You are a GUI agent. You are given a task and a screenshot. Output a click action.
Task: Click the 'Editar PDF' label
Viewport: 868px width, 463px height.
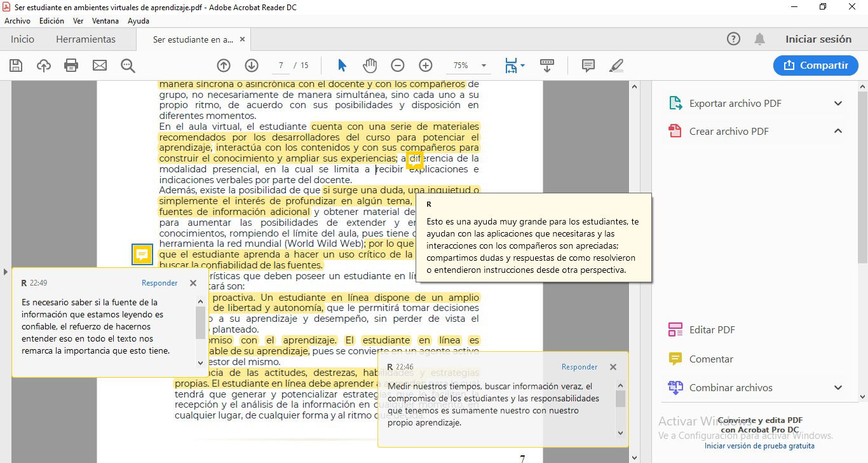point(712,329)
